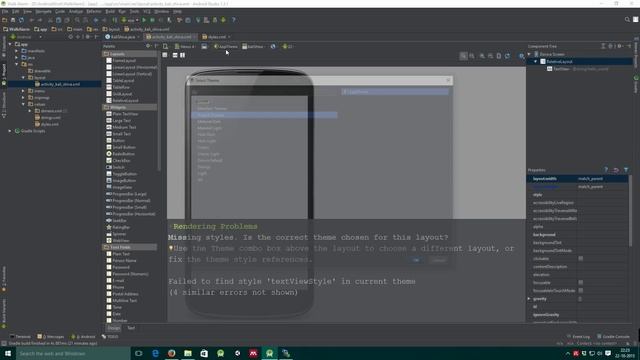The height and width of the screenshot is (360, 640).
Task: Open Task View on the taskbar
Action: (139, 353)
